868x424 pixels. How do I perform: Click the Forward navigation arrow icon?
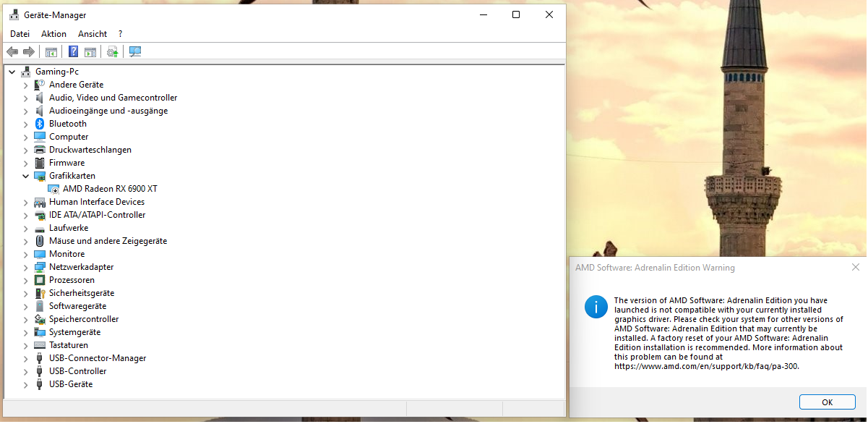pos(28,51)
